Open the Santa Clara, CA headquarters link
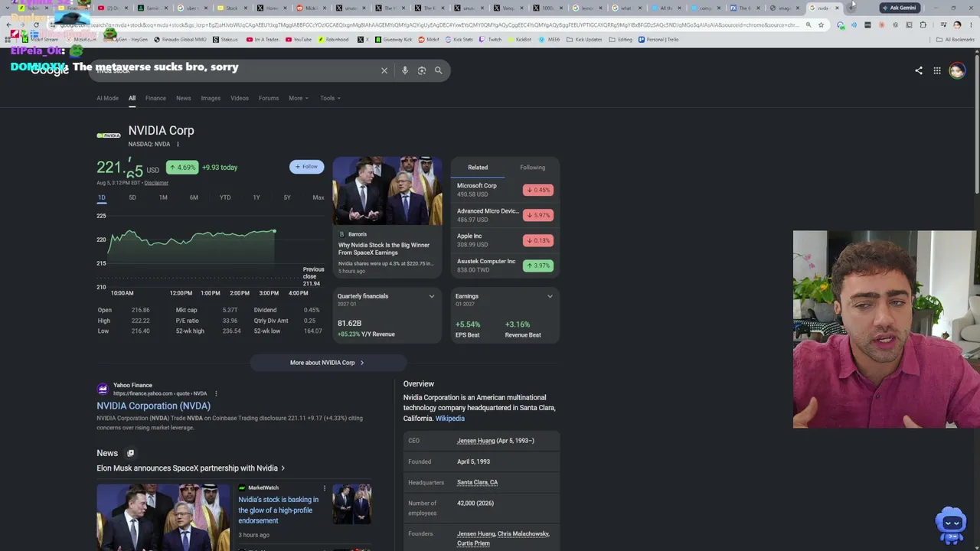Viewport: 980px width, 551px height. (x=477, y=483)
